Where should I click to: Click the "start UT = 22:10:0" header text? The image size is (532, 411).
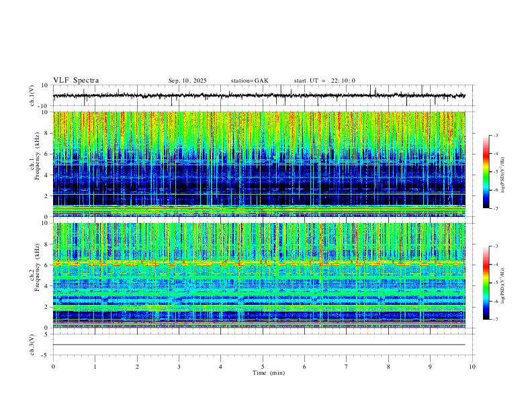click(x=324, y=81)
